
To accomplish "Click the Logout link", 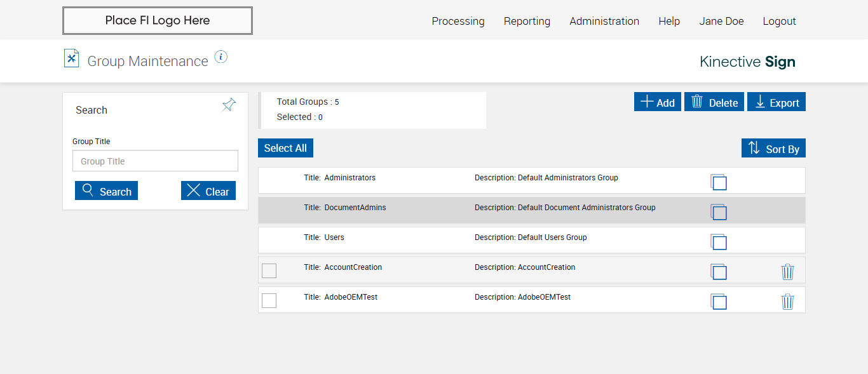I will [779, 21].
